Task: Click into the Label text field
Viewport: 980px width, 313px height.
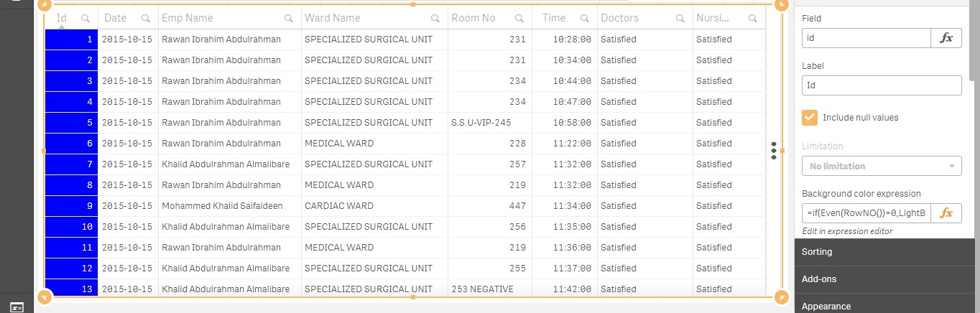Action: 882,85
